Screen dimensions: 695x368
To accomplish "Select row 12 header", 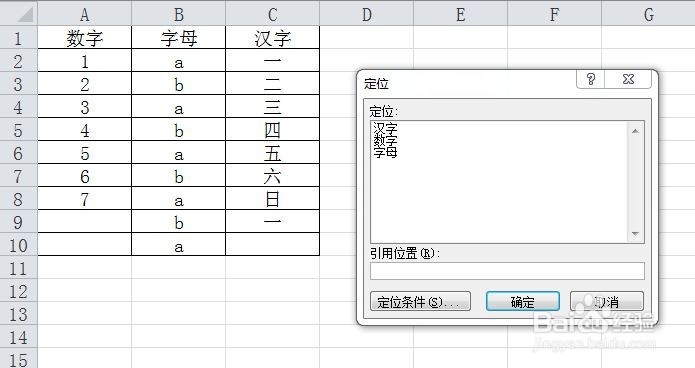I will pos(18,291).
